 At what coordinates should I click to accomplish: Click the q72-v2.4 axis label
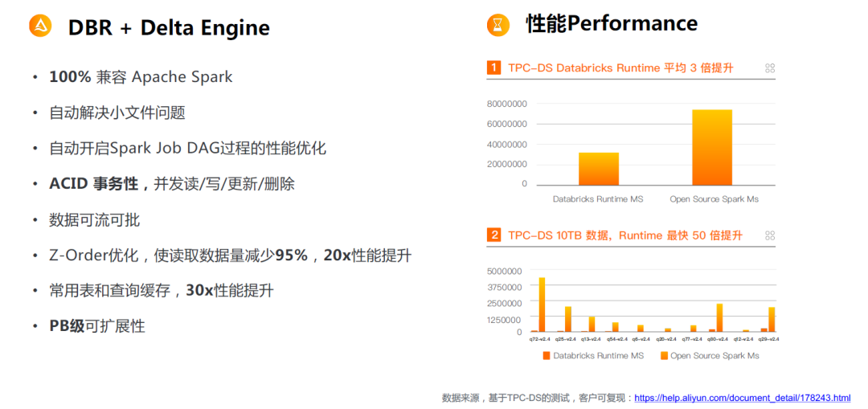tap(539, 339)
